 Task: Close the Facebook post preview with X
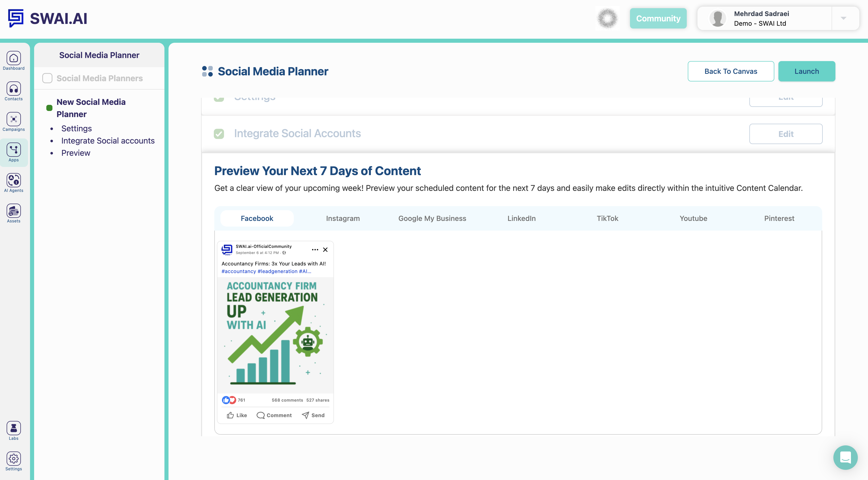coord(325,250)
